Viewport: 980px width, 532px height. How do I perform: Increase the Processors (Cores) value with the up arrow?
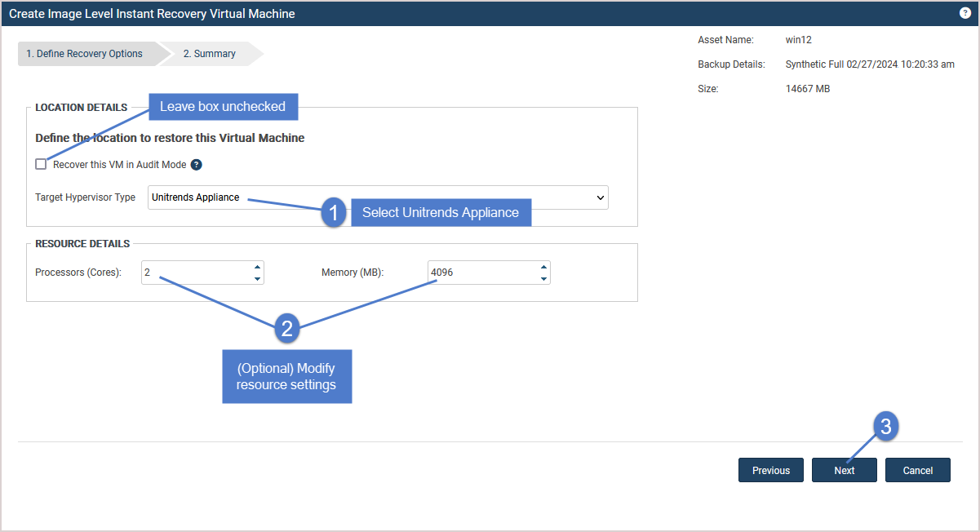pos(258,267)
